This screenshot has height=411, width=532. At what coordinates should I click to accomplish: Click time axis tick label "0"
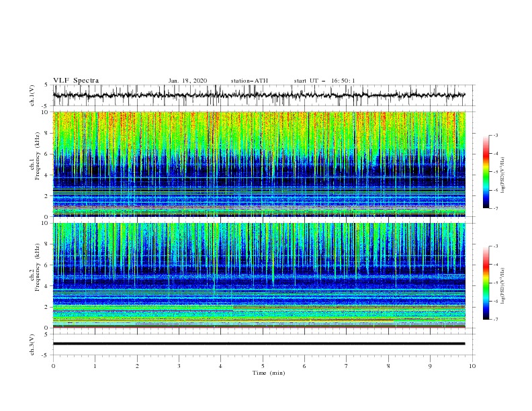click(x=53, y=366)
